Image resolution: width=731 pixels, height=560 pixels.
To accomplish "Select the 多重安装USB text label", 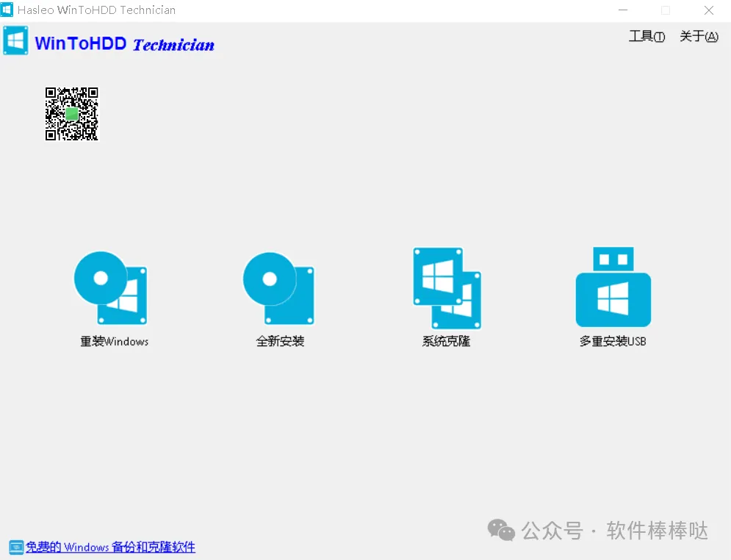I will [613, 341].
